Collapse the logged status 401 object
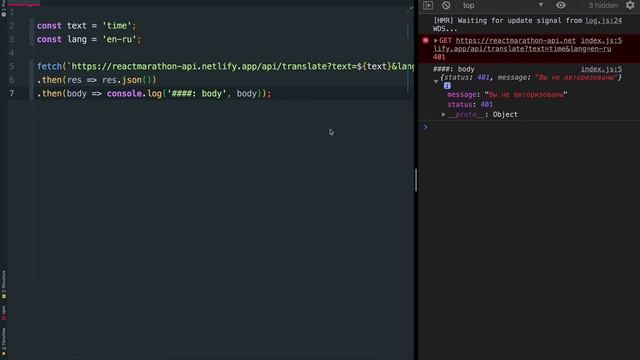The image size is (640, 360). [436, 82]
